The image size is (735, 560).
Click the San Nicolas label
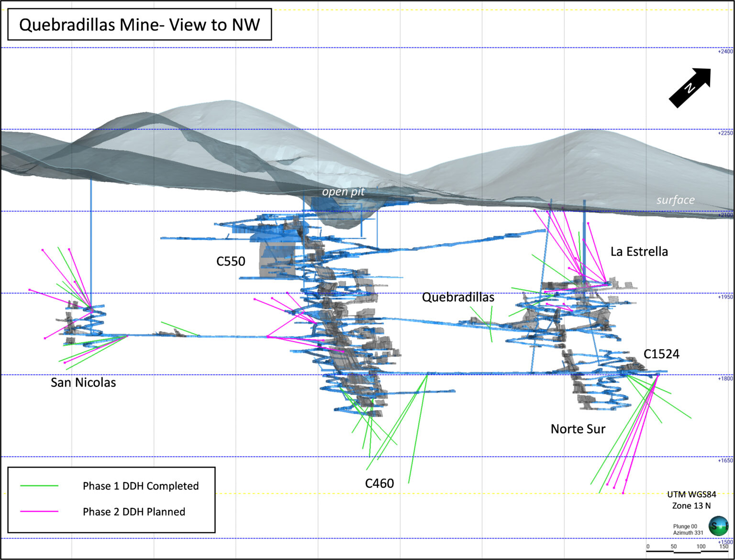84,383
